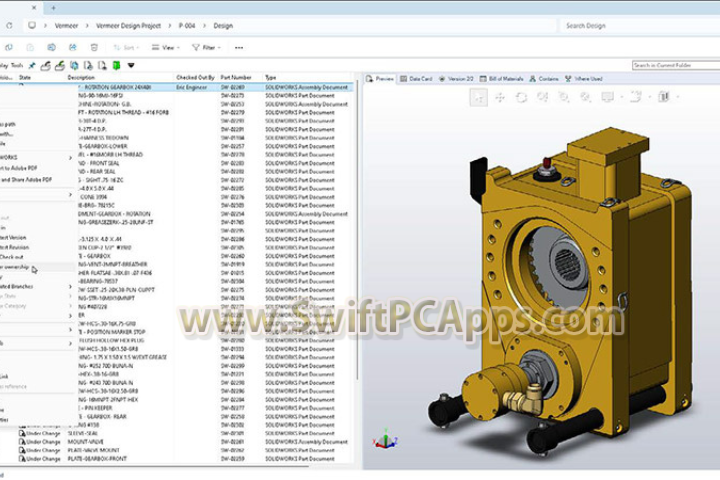720x480 pixels.
Task: Click the rename icon in Explorer toolbar
Action: pos(51,47)
